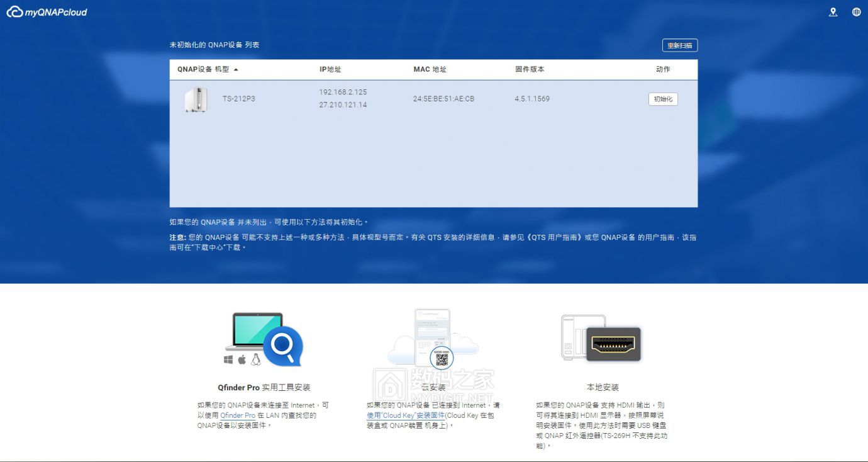Click the myQNAPcloud logo

pyautogui.click(x=47, y=12)
